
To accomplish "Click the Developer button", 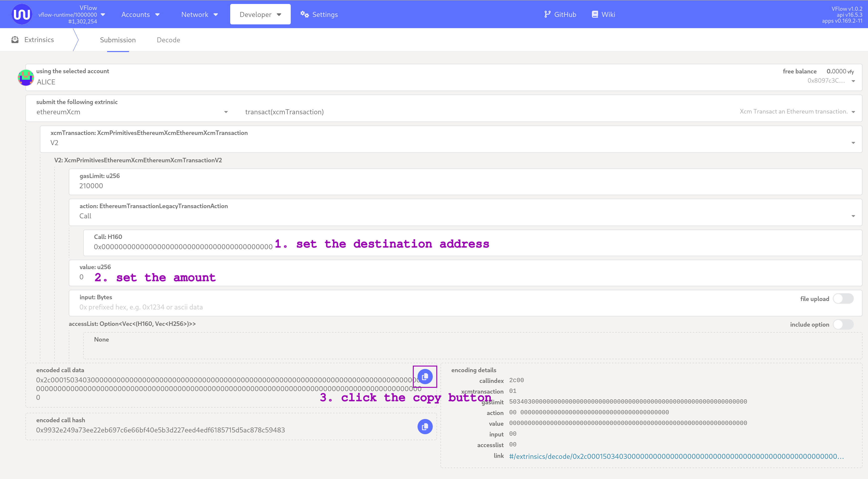I will (260, 14).
